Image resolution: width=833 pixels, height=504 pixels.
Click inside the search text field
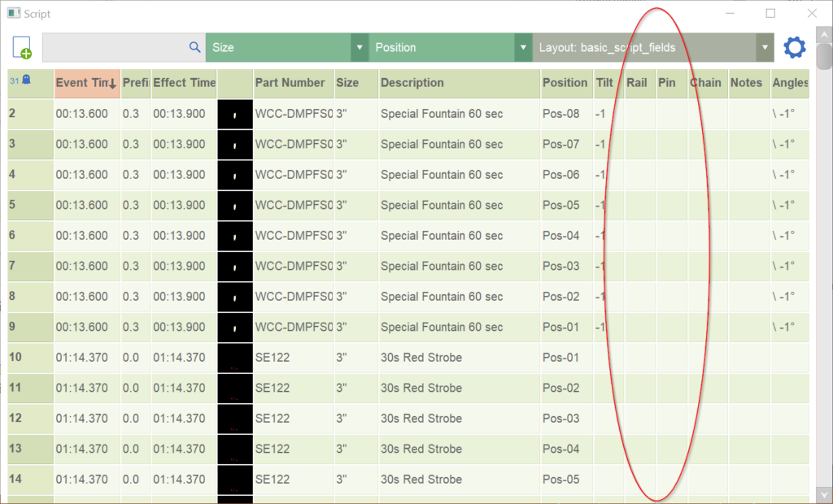tap(114, 48)
